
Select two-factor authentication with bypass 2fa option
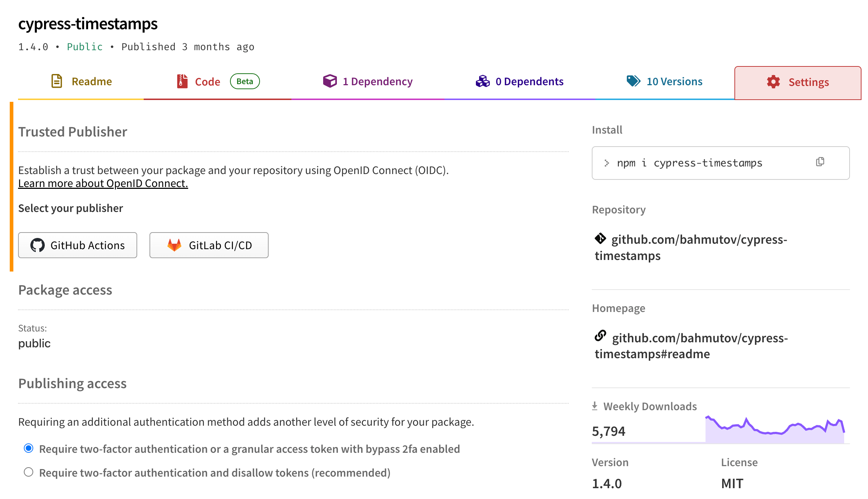click(29, 448)
